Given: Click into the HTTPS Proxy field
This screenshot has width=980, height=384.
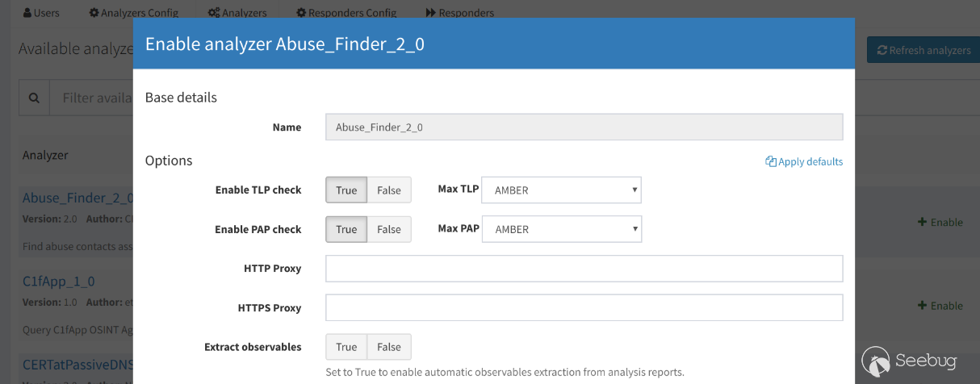Looking at the screenshot, I should pos(584,307).
